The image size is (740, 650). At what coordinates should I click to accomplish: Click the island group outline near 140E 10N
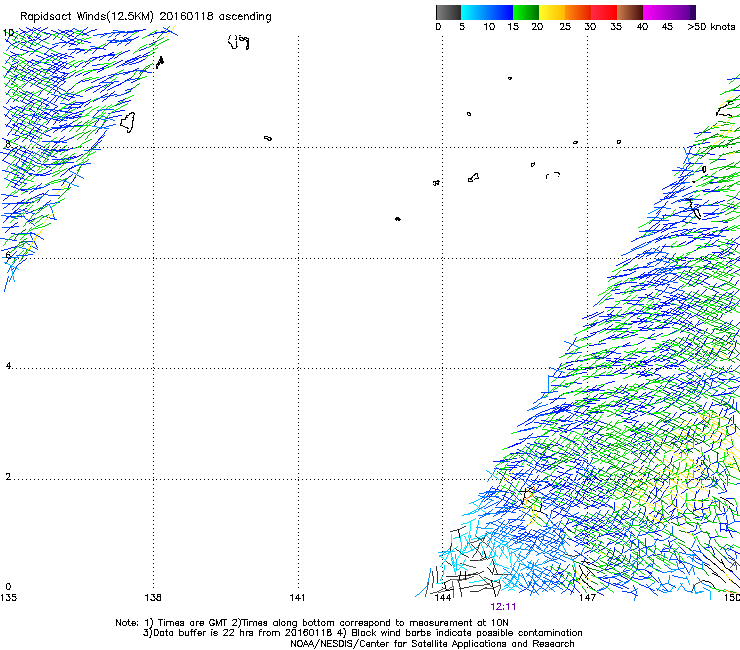pos(238,42)
